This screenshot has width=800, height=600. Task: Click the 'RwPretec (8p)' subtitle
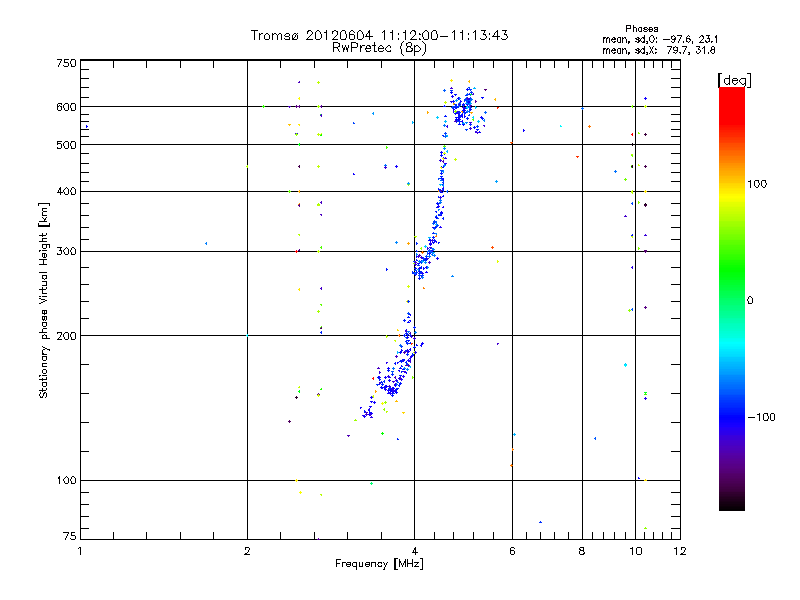[x=379, y=48]
